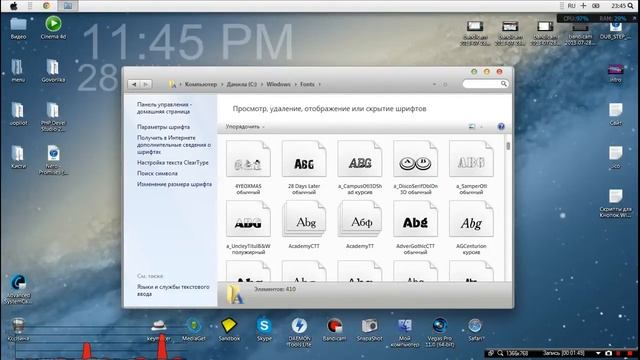This screenshot has width=640, height=360.
Task: Click Fonts in the breadcrumb path
Action: tap(307, 84)
